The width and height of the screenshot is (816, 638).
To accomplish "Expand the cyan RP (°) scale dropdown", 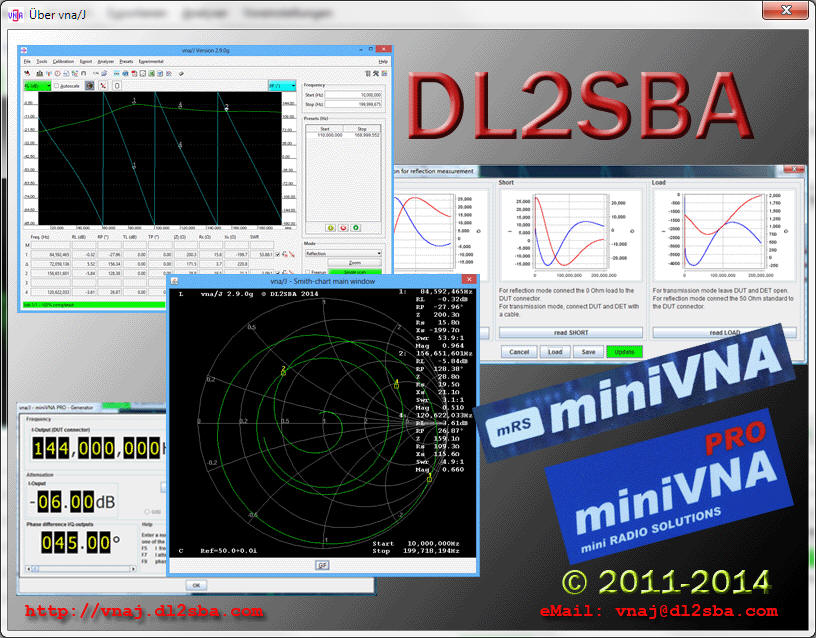I will coord(282,85).
